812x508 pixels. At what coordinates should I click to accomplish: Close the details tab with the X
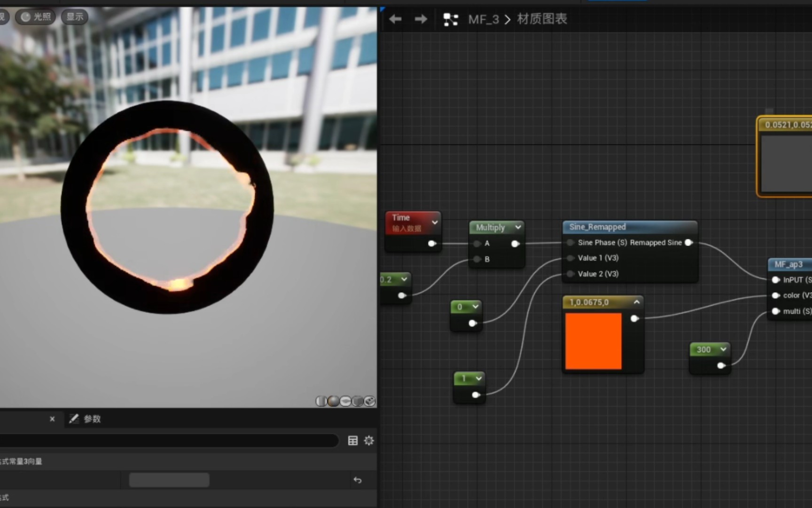52,419
